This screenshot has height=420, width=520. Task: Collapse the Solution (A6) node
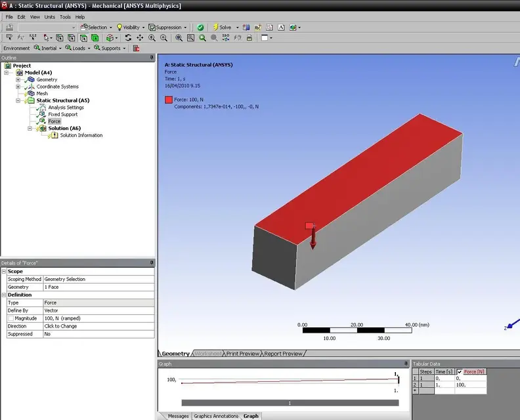click(30, 128)
